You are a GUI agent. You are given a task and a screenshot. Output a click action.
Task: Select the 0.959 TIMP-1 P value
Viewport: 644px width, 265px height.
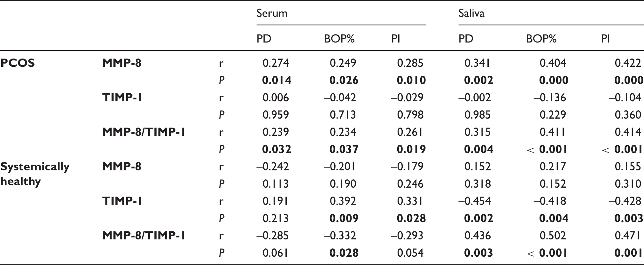pyautogui.click(x=276, y=115)
